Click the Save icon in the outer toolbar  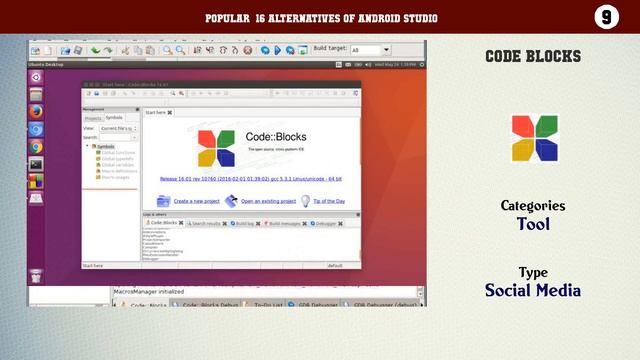tap(65, 51)
